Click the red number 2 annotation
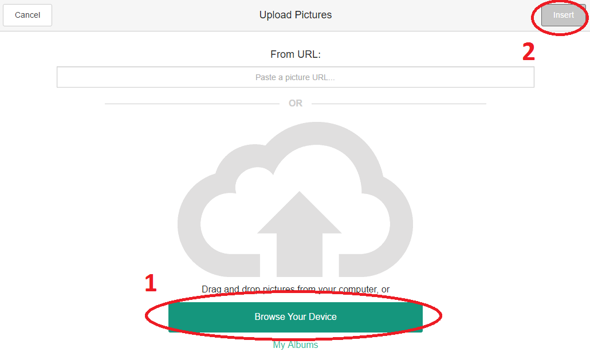590x364 pixels. (x=528, y=52)
